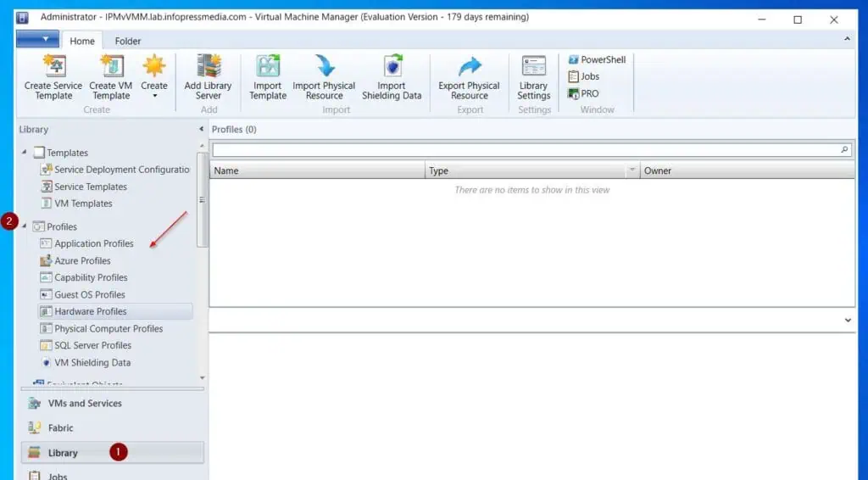The image size is (868, 480).
Task: Sort by the Owner column header
Action: coord(748,170)
